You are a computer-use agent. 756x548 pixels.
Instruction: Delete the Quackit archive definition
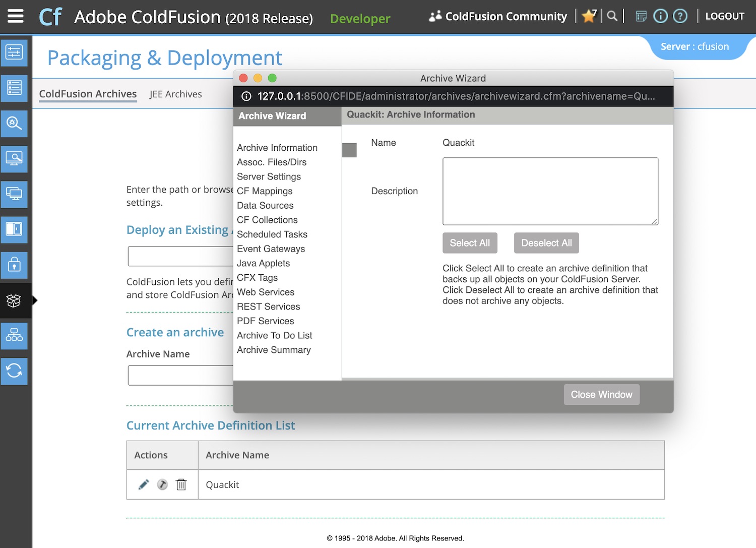pyautogui.click(x=181, y=484)
